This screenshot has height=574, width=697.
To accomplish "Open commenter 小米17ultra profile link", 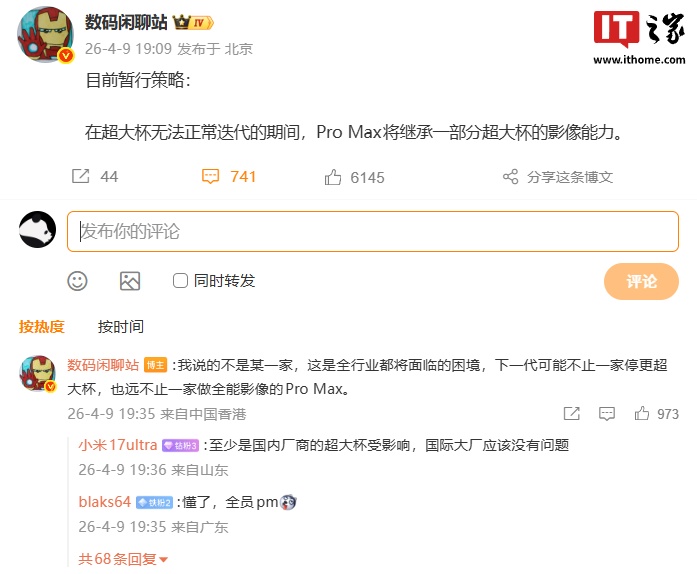I will [118, 445].
